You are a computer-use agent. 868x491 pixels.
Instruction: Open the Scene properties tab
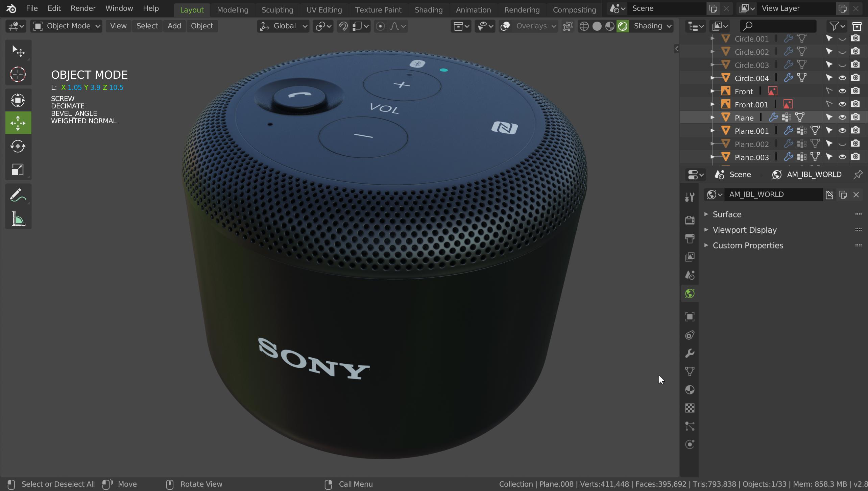tap(690, 275)
